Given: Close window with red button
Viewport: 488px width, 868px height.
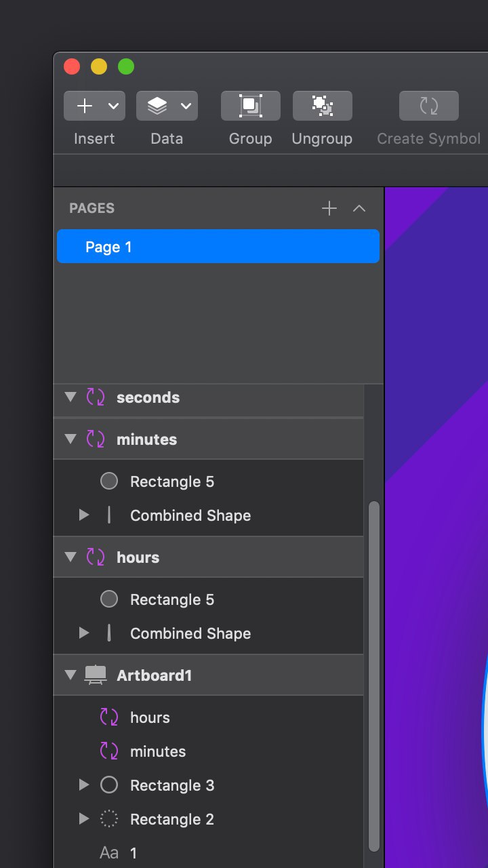Looking at the screenshot, I should 72,66.
